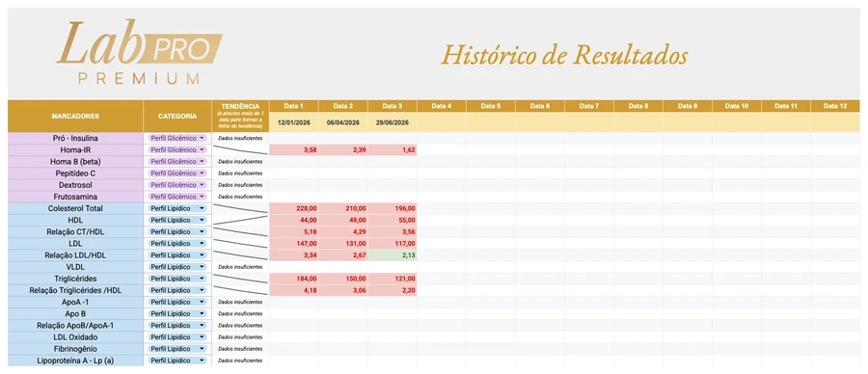Select the Fibrinogênio marker cell
Image resolution: width=868 pixels, height=374 pixels.
click(75, 349)
